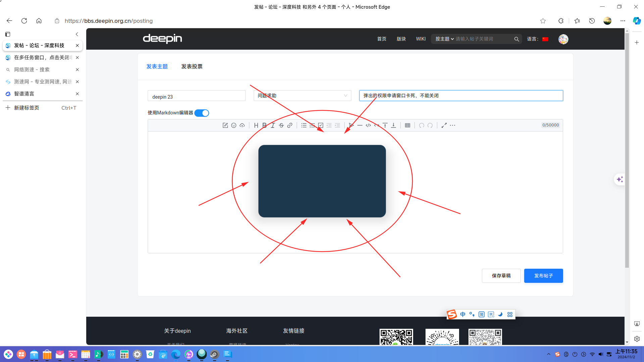Go to the forum 首页 link
This screenshot has width=644, height=362.
[x=382, y=39]
